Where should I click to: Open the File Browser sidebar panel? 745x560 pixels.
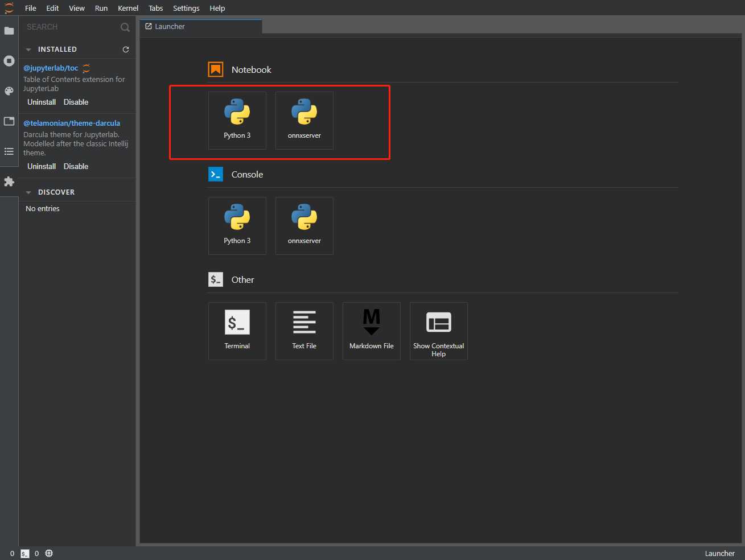click(9, 31)
